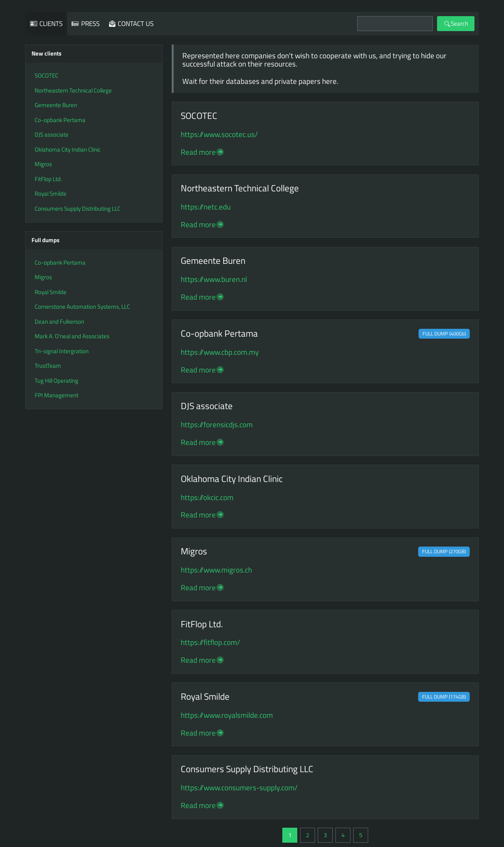The width and height of the screenshot is (504, 847).
Task: Click the arrow icon after Migros Read more
Action: pos(220,588)
